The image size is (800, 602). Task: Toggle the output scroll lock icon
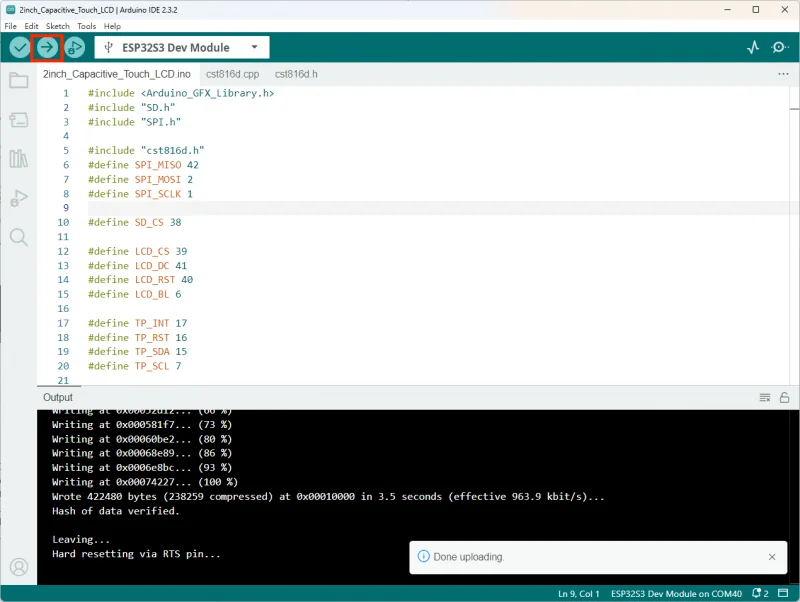[x=785, y=397]
